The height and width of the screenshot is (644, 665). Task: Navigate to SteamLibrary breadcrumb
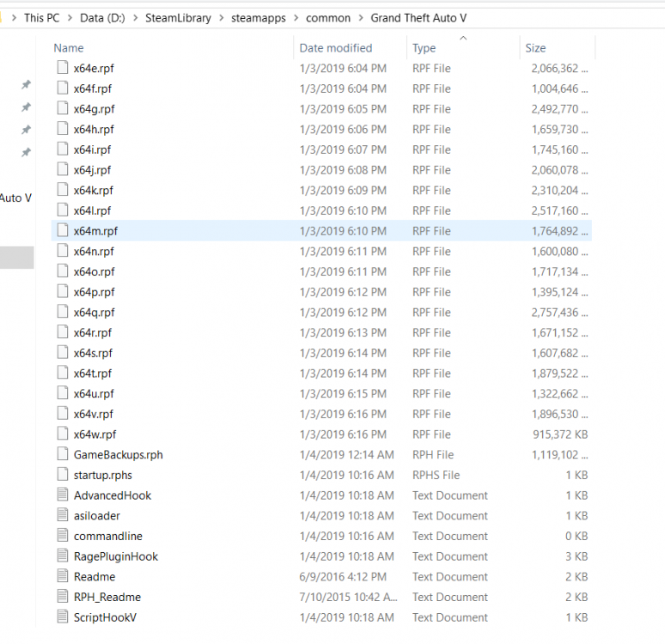(178, 18)
